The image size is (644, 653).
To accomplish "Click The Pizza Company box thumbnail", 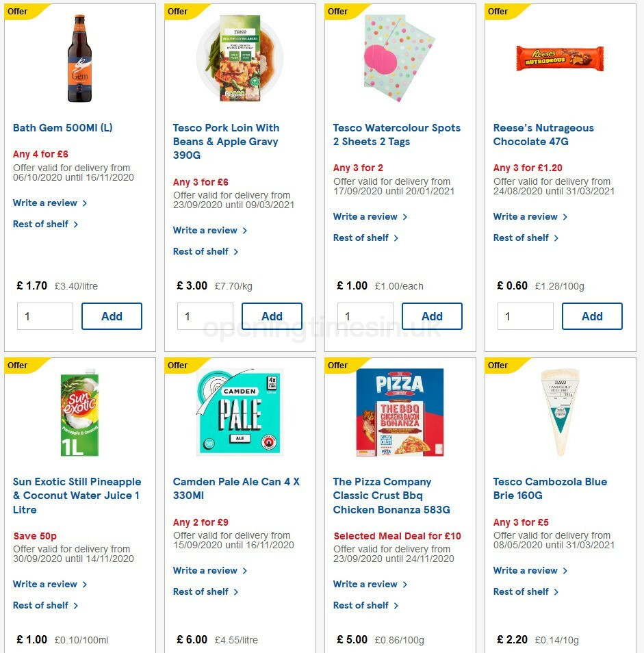I will (x=399, y=411).
